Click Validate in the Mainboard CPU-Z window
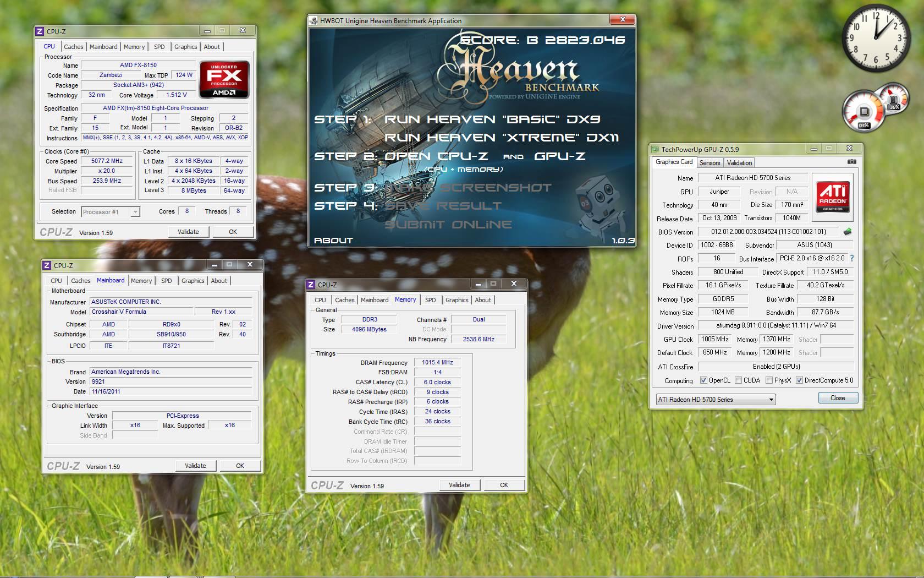924x578 pixels. 195,466
